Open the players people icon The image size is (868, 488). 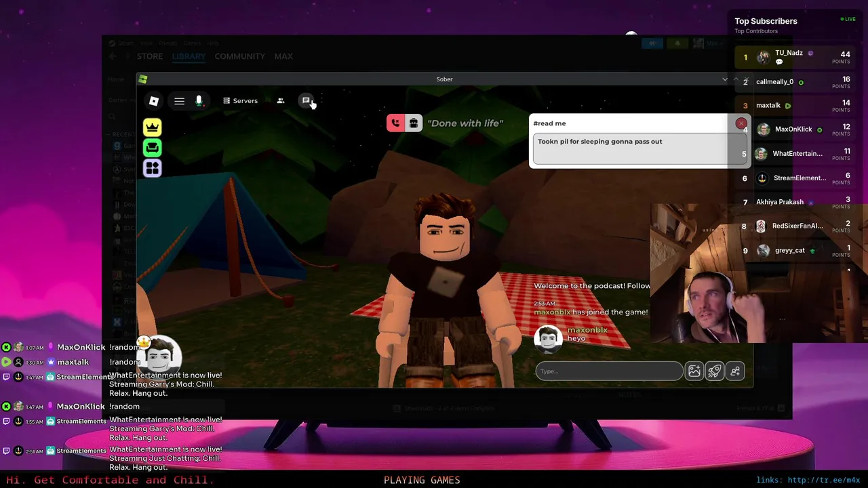[281, 101]
